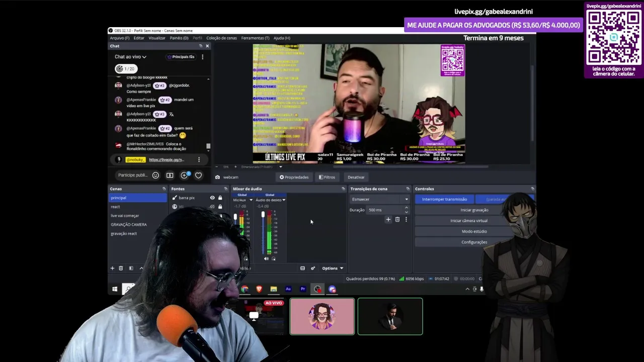Open Propriedades of webcam source
The height and width of the screenshot is (362, 644).
click(x=294, y=177)
